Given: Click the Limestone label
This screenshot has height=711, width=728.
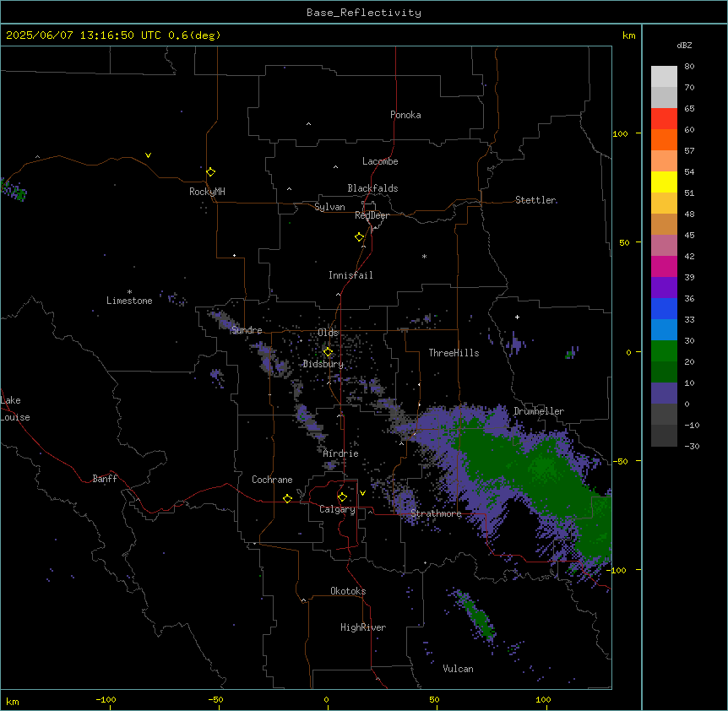Looking at the screenshot, I should (129, 301).
